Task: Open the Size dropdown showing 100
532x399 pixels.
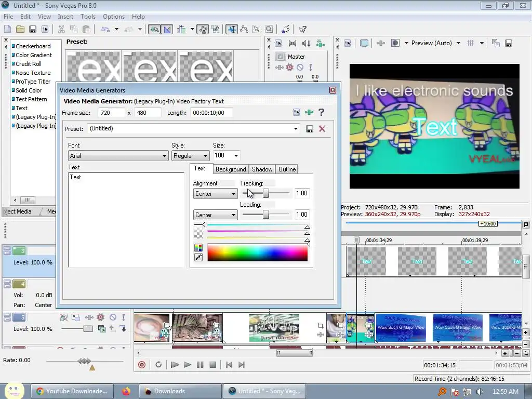Action: click(x=236, y=156)
